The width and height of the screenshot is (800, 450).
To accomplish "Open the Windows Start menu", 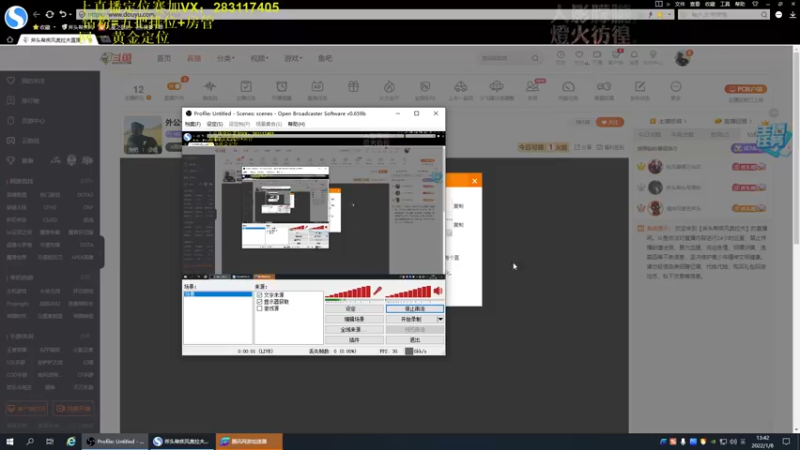I will point(10,441).
